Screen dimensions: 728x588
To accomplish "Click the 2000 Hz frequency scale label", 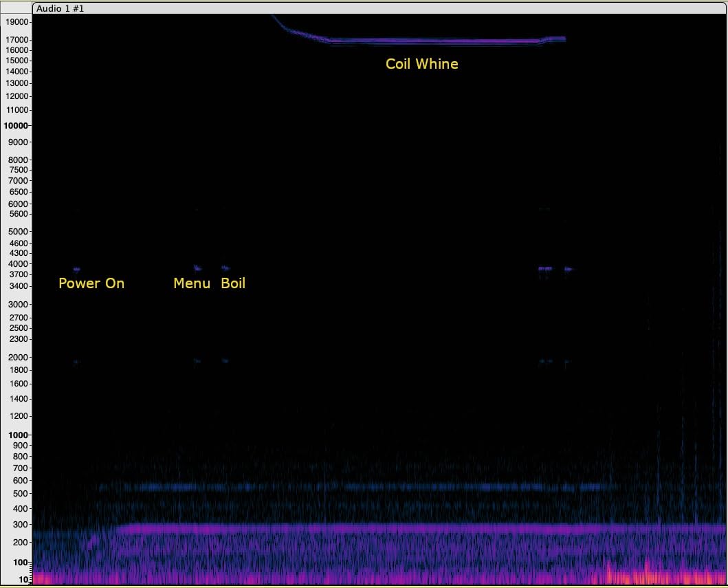I will (18, 357).
